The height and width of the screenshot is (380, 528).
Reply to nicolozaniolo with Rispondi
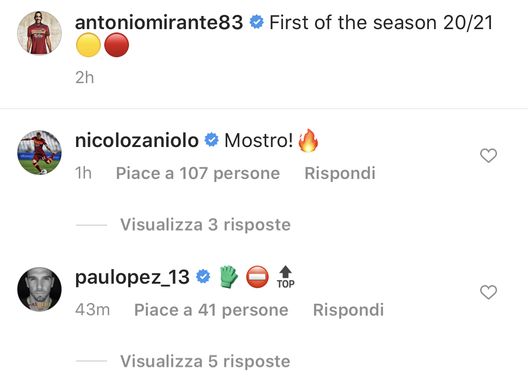tap(340, 173)
